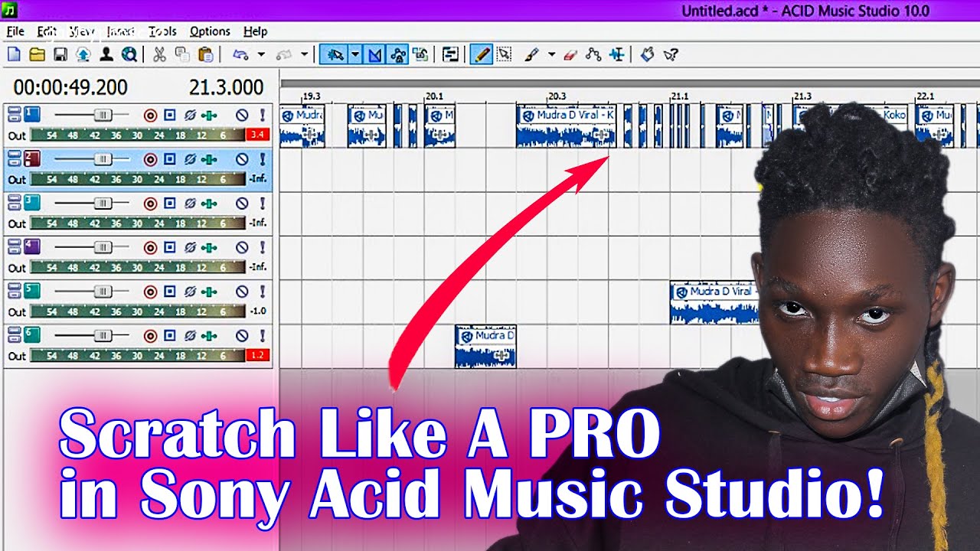This screenshot has width=980, height=551.
Task: Click the globe Get Media icon
Action: coord(129,54)
